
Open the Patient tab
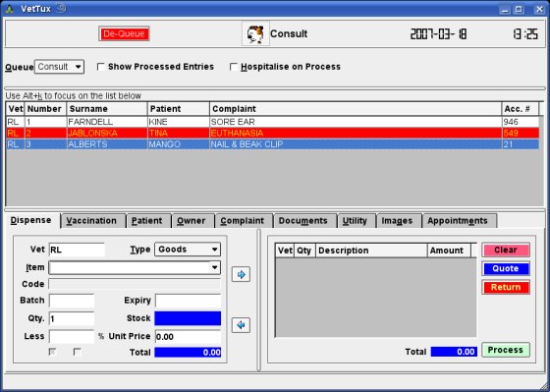[147, 221]
